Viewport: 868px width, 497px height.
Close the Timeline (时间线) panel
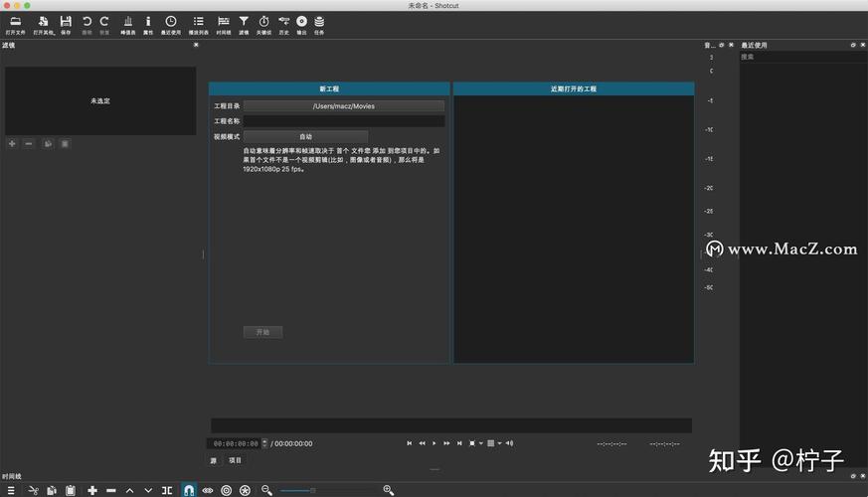[x=862, y=476]
